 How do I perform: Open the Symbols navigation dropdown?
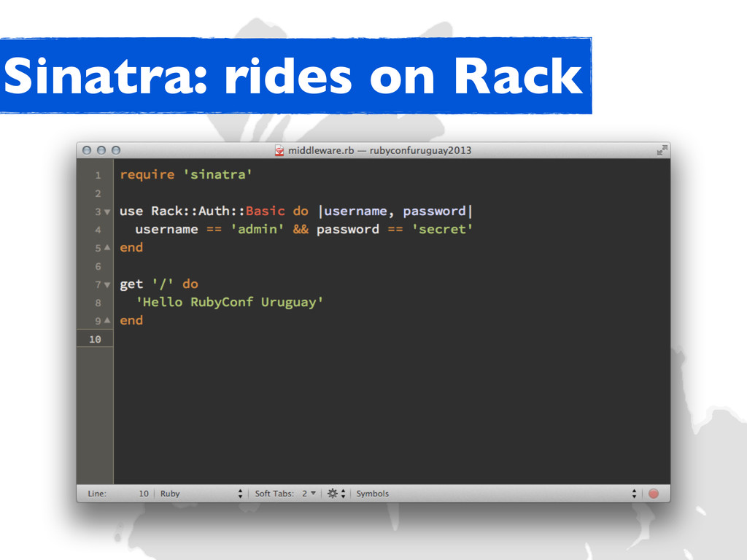click(496, 494)
